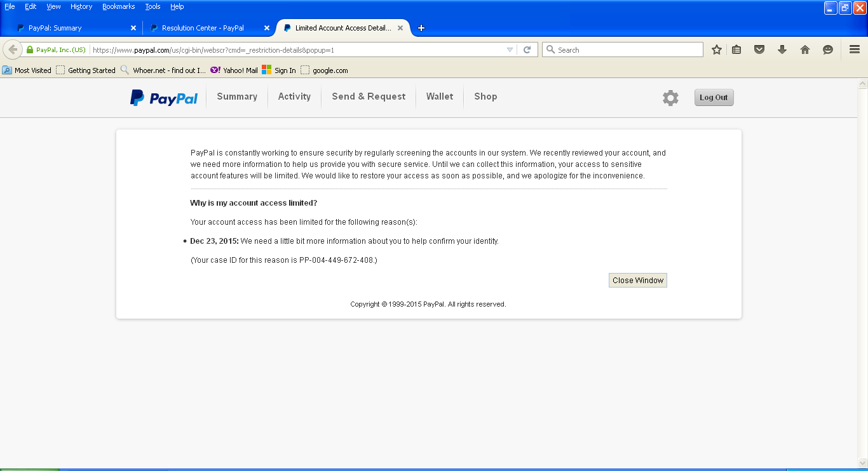
Task: Click the Dec 23, 2015 date text
Action: (x=214, y=241)
